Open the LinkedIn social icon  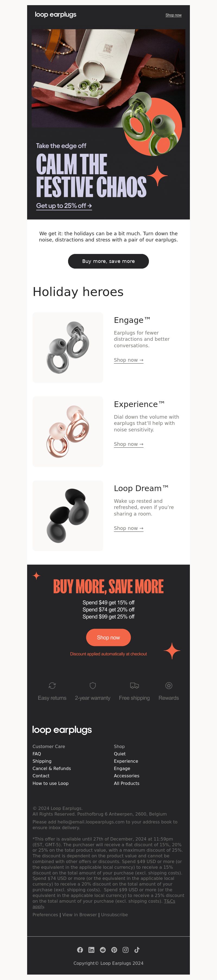[91, 950]
